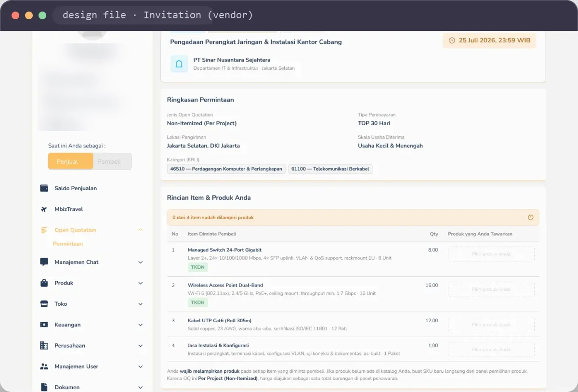This screenshot has height=392, width=578.
Task: Expand the Keuangan section chevron
Action: tap(141, 325)
